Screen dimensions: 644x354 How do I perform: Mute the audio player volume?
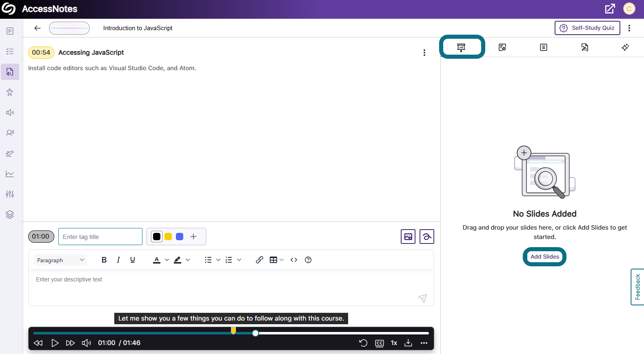pos(87,343)
